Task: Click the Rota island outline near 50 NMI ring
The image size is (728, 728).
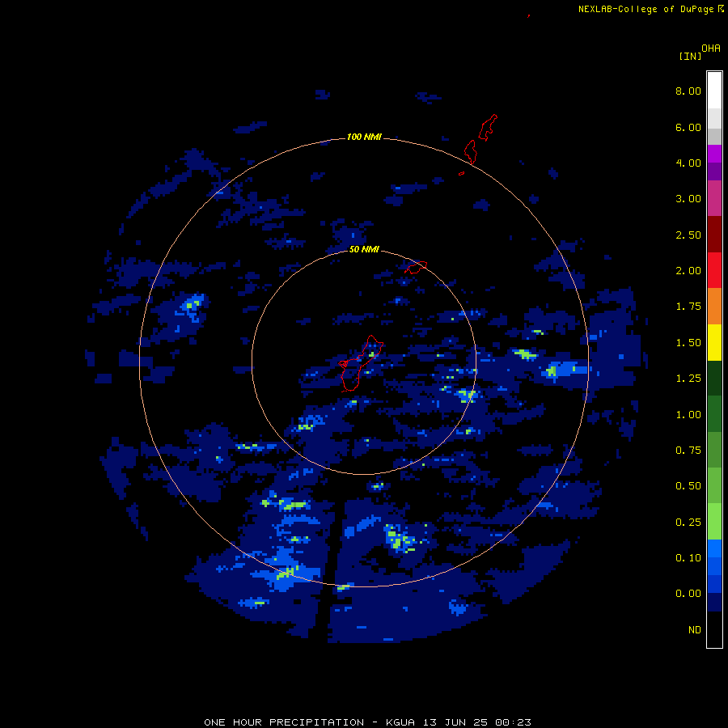Action: (x=416, y=268)
